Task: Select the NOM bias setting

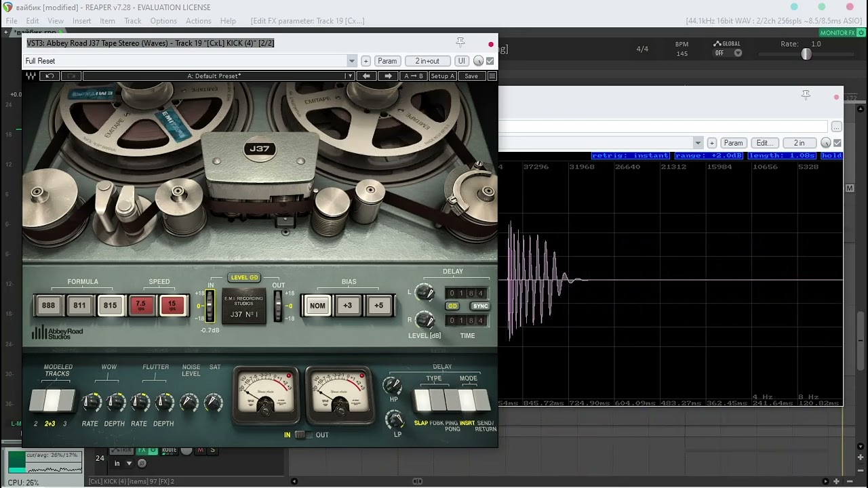Action: (x=317, y=306)
